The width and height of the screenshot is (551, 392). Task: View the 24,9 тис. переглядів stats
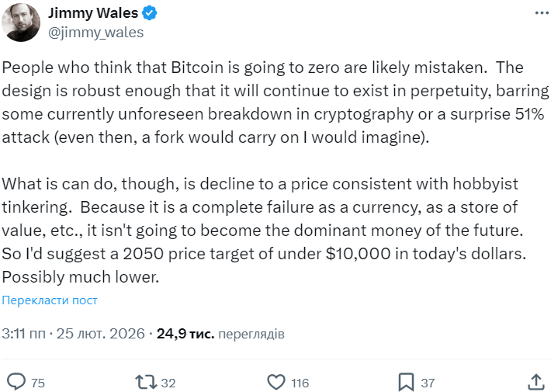[x=220, y=335]
